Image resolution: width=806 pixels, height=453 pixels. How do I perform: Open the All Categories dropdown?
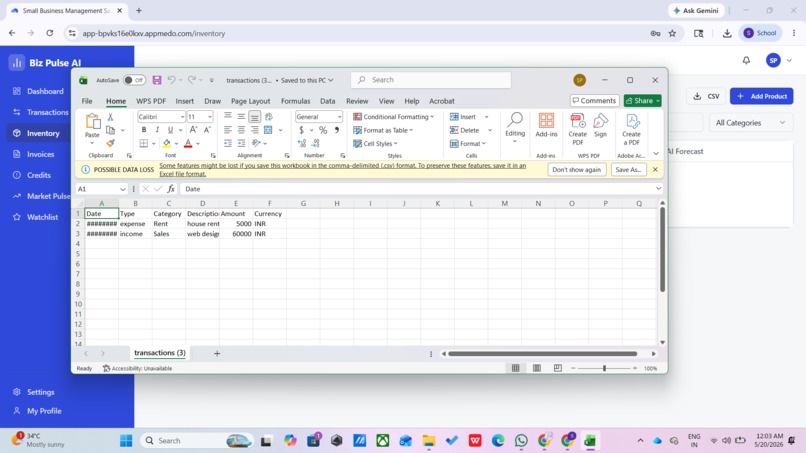[x=750, y=122]
